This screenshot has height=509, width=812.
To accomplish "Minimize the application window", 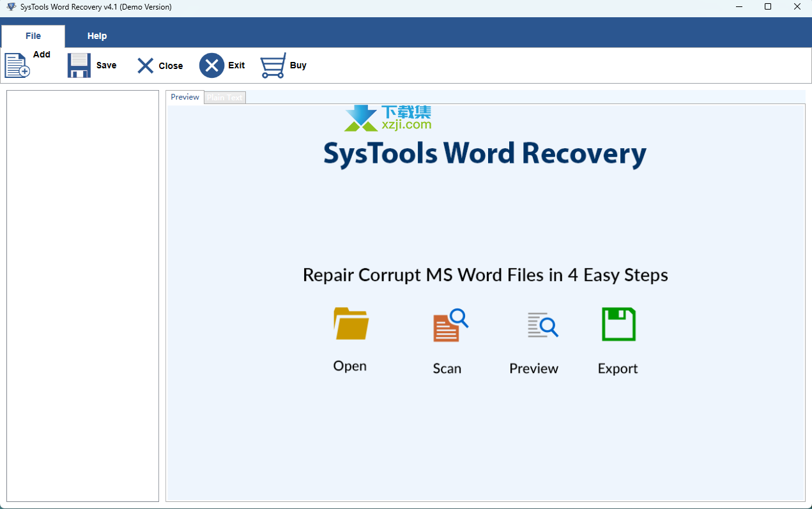I will point(739,7).
